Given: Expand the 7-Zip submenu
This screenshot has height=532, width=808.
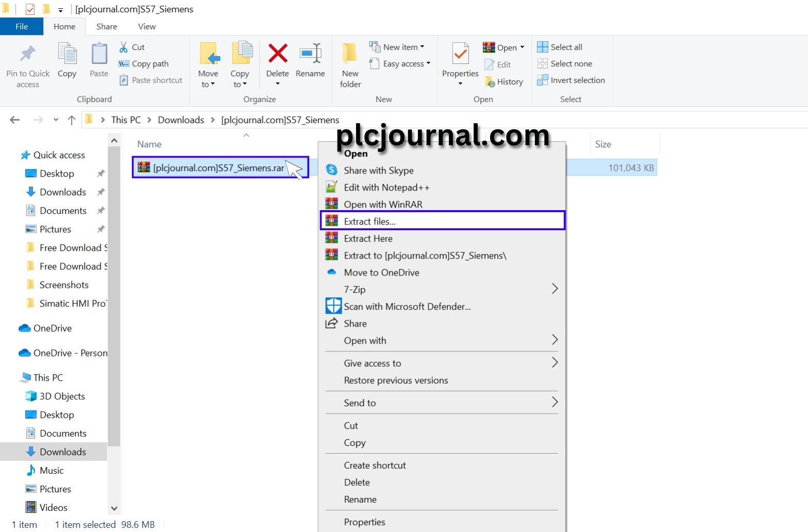Looking at the screenshot, I should (443, 289).
